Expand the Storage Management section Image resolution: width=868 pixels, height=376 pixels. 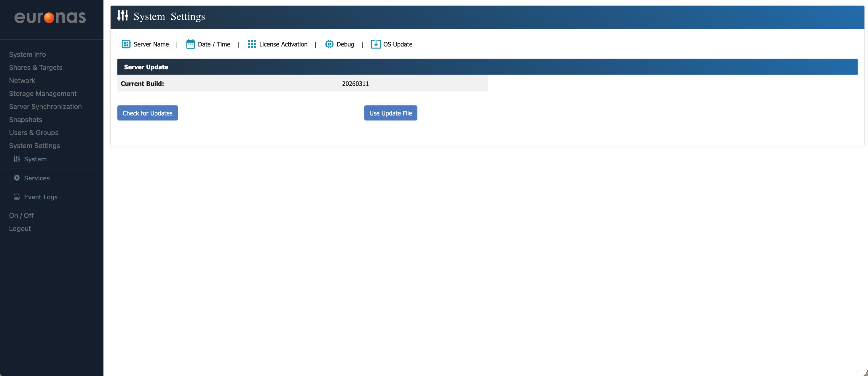(43, 94)
